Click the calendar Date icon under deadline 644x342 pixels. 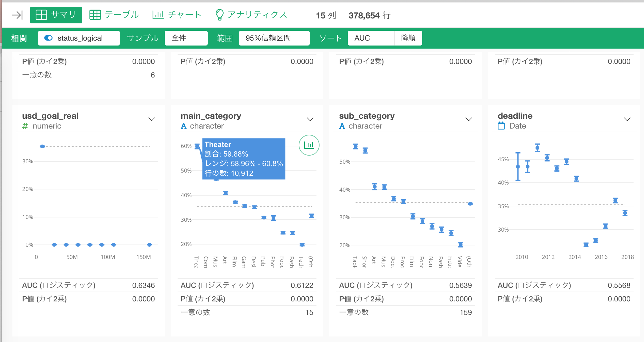click(x=501, y=126)
